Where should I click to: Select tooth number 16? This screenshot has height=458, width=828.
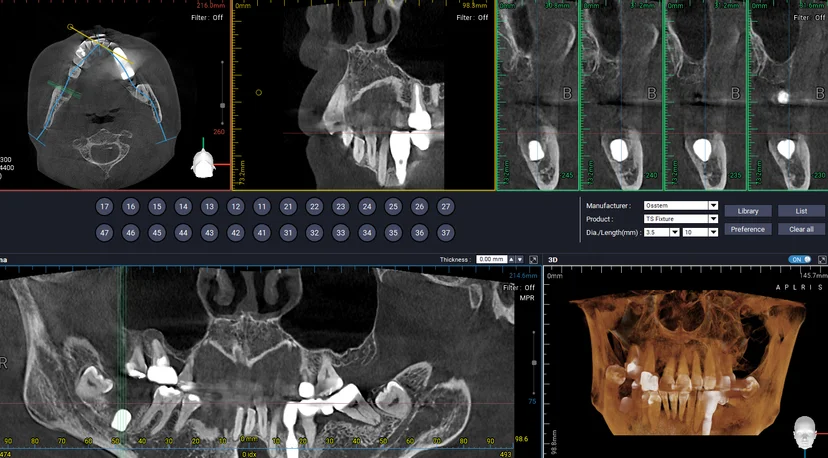[x=130, y=207]
